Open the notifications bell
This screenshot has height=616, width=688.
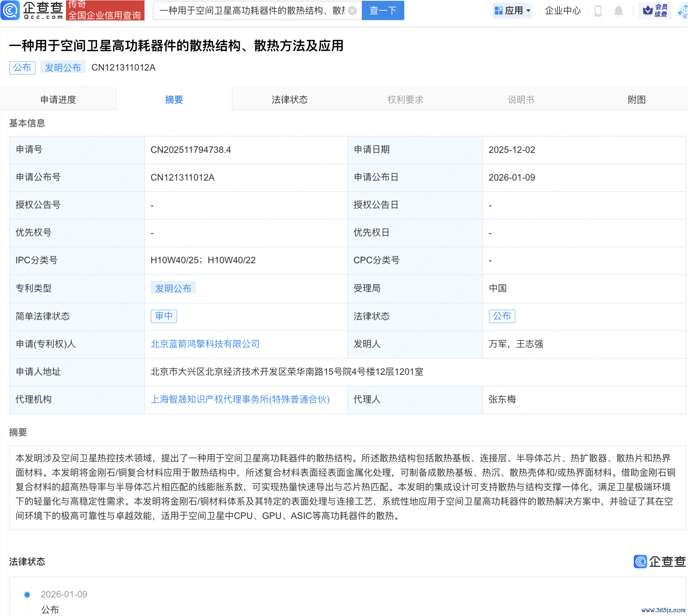coord(619,11)
